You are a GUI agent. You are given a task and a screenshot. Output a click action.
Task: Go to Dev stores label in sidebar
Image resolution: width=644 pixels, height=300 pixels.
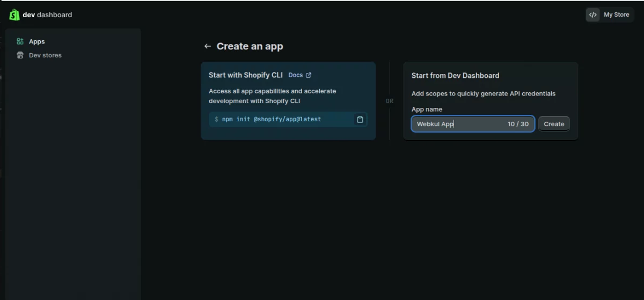(45, 55)
